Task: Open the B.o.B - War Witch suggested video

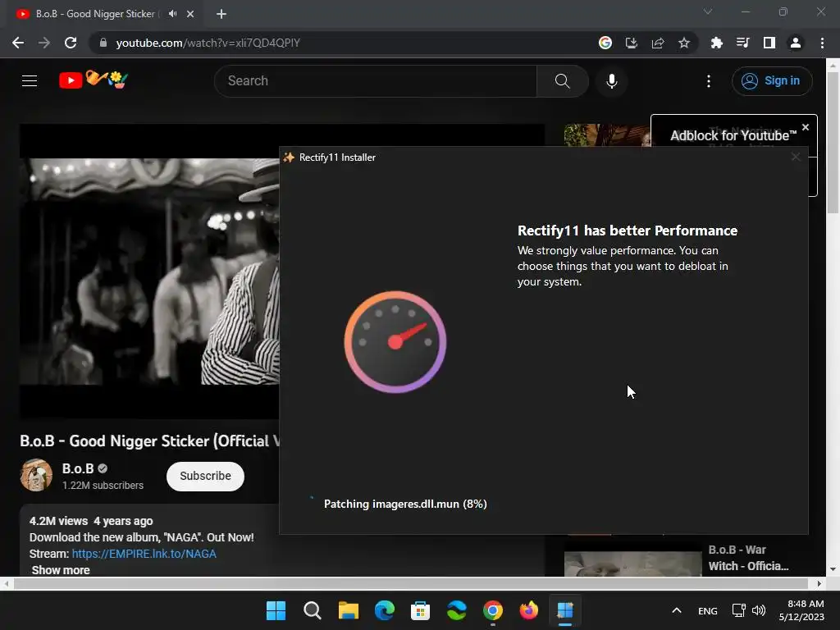Action: coord(632,564)
